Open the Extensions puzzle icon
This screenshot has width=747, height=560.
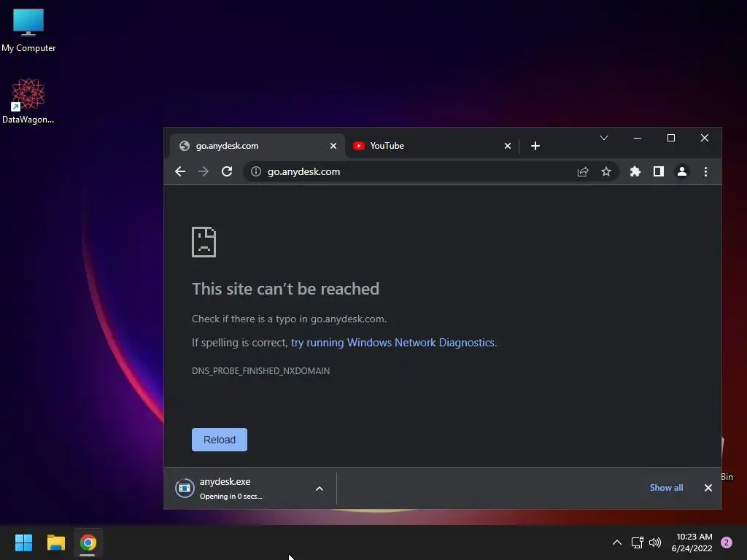coord(635,171)
